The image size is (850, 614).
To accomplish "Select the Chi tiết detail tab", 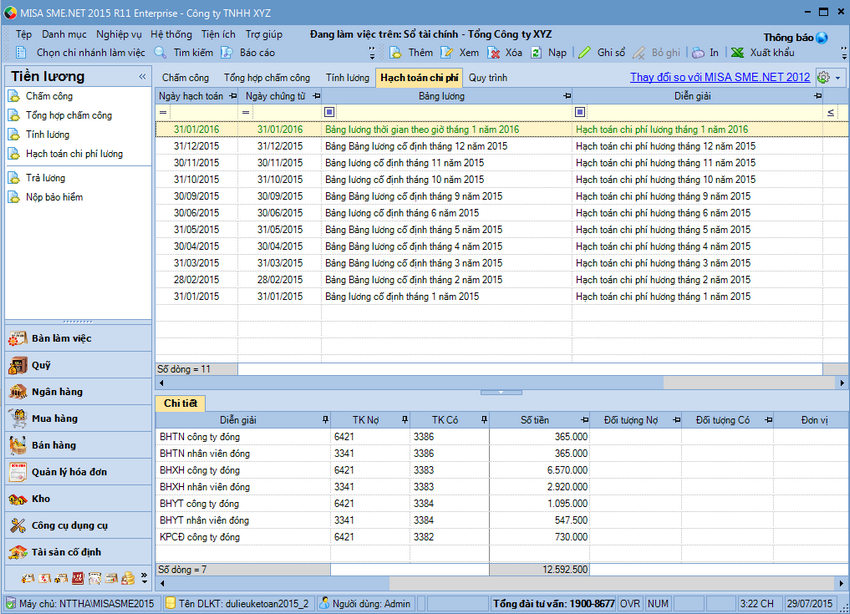I will coord(181,404).
